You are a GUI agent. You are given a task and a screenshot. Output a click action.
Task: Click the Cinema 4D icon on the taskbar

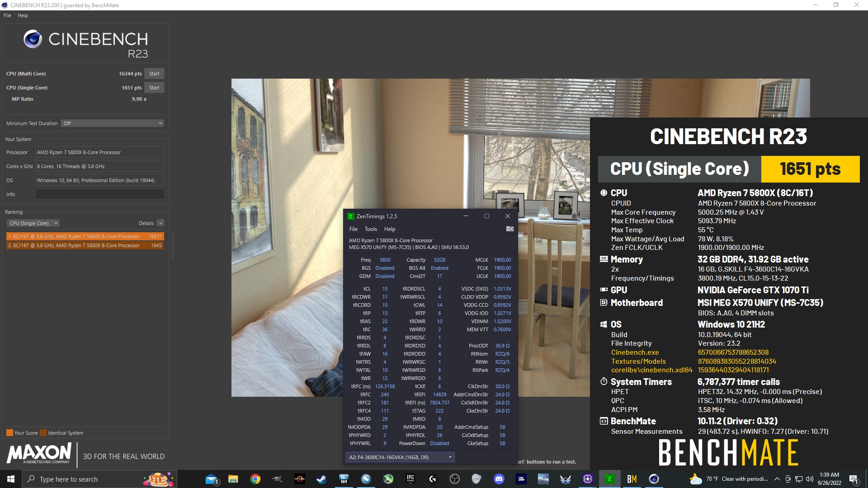653,479
